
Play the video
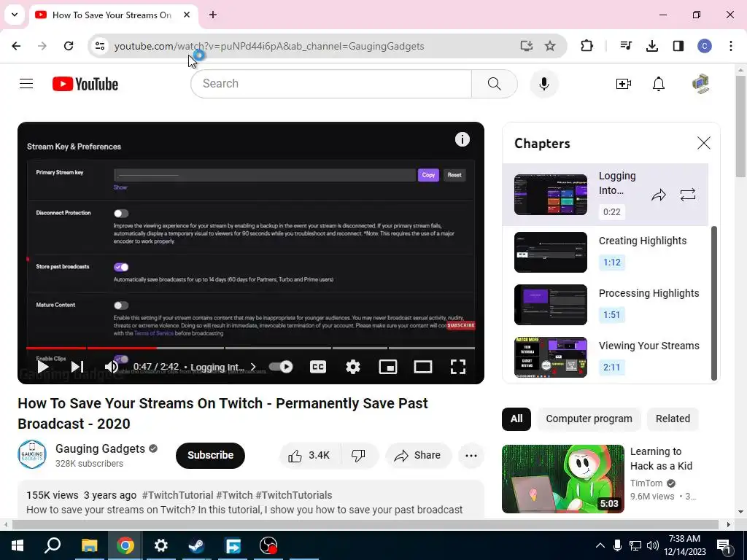[x=42, y=367]
